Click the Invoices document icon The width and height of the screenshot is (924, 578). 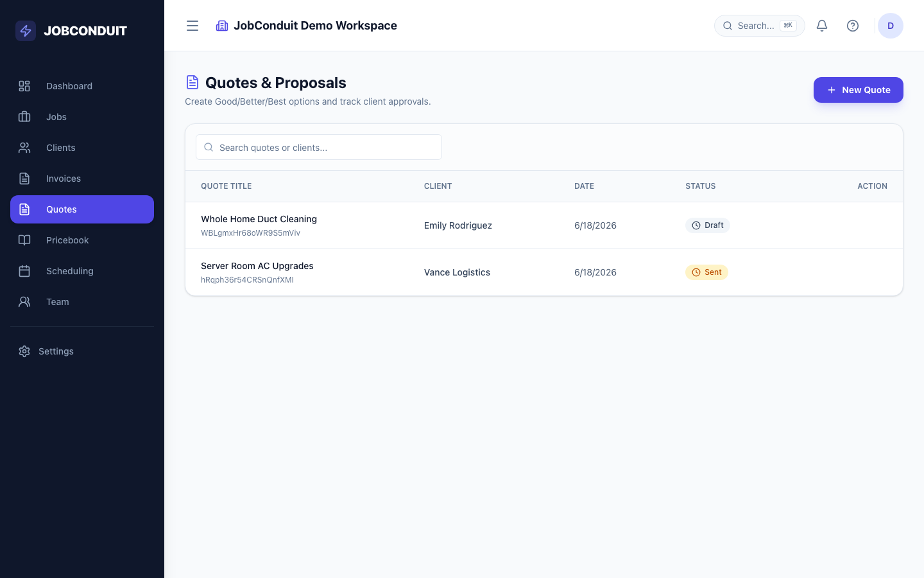[x=24, y=179]
